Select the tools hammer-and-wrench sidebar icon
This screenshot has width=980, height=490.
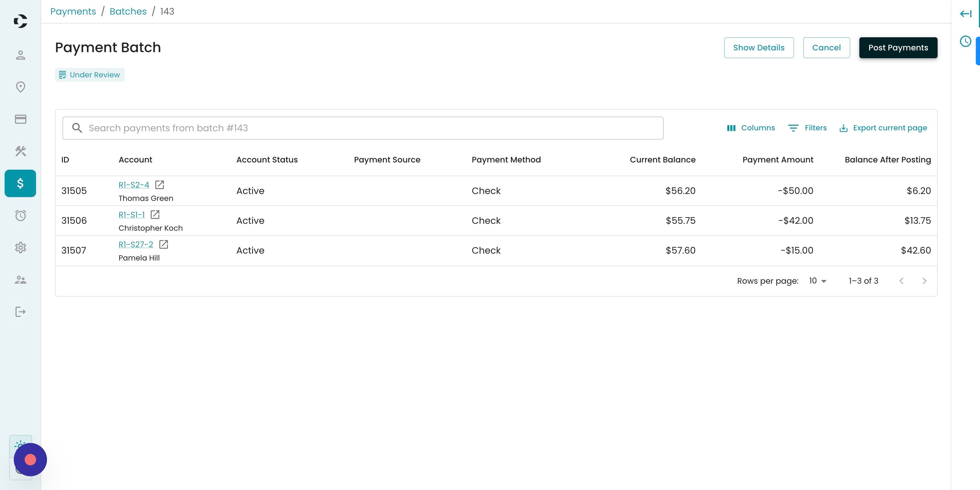[x=21, y=151]
